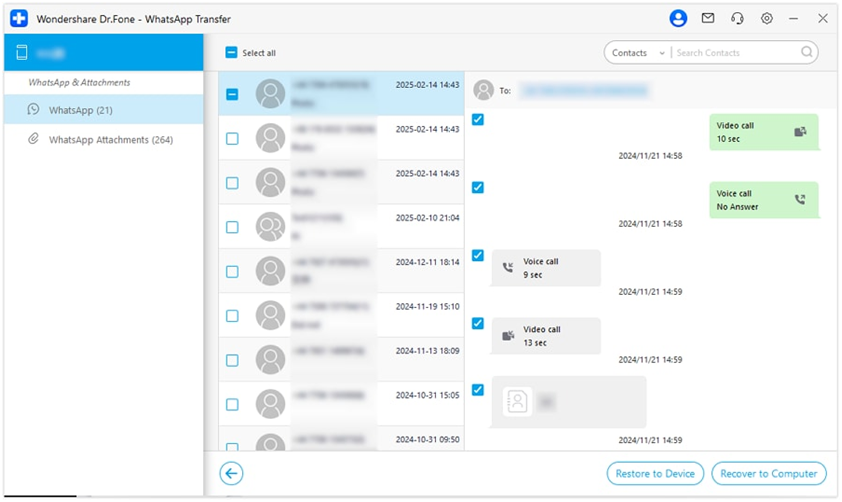The height and width of the screenshot is (502, 842).
Task: Click the WhatsApp & Attachments heading
Action: 79,82
